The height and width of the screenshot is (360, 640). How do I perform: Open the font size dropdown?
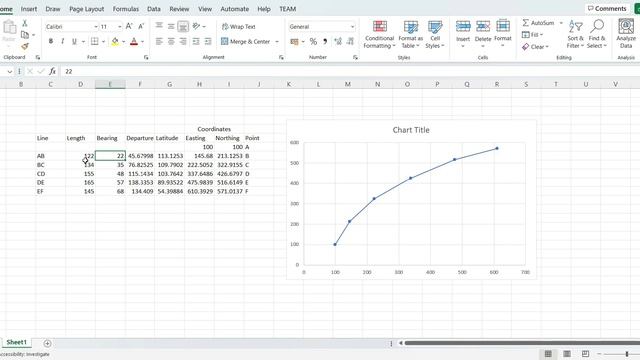pyautogui.click(x=120, y=27)
